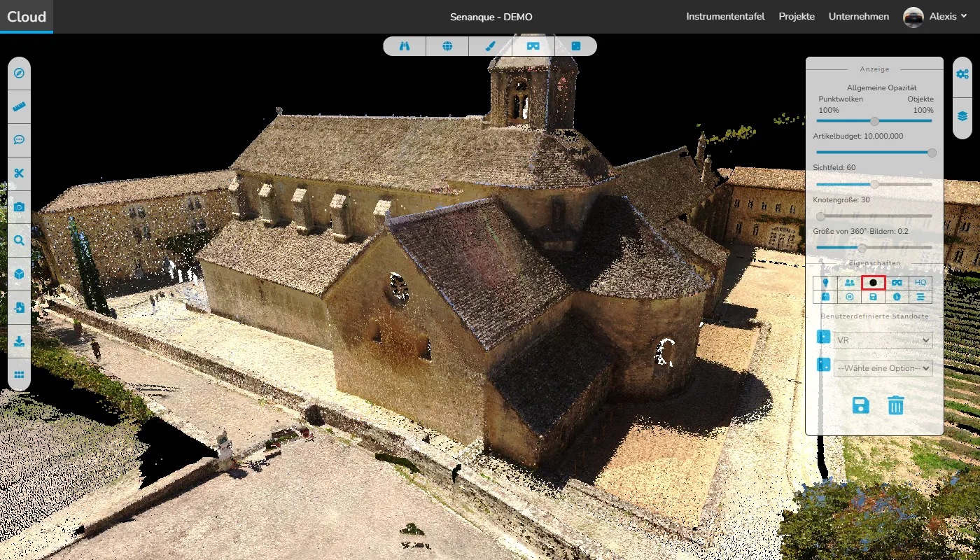Take a screenshot with the camera tool

(x=19, y=207)
